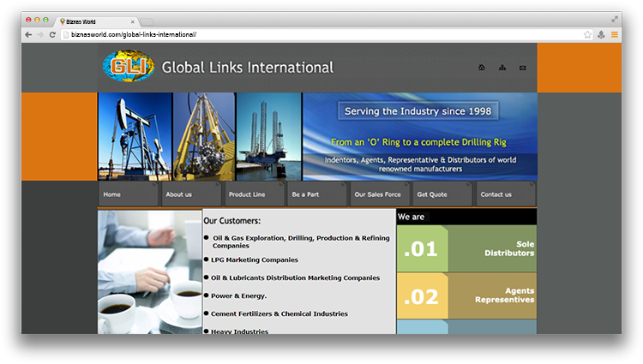The image size is (643, 364).
Task: Click the Get Quote nav button
Action: pos(442,194)
